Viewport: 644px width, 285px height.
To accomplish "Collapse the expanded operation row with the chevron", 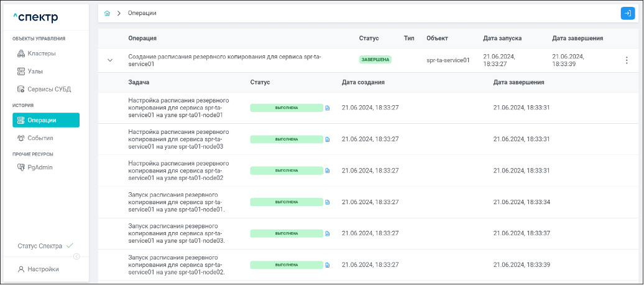I will pos(110,60).
